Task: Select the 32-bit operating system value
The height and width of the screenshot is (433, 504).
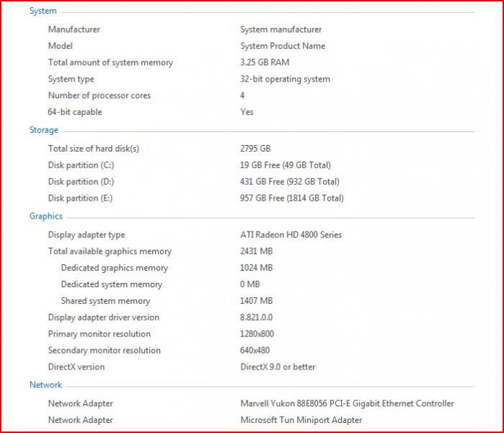Action: [285, 79]
